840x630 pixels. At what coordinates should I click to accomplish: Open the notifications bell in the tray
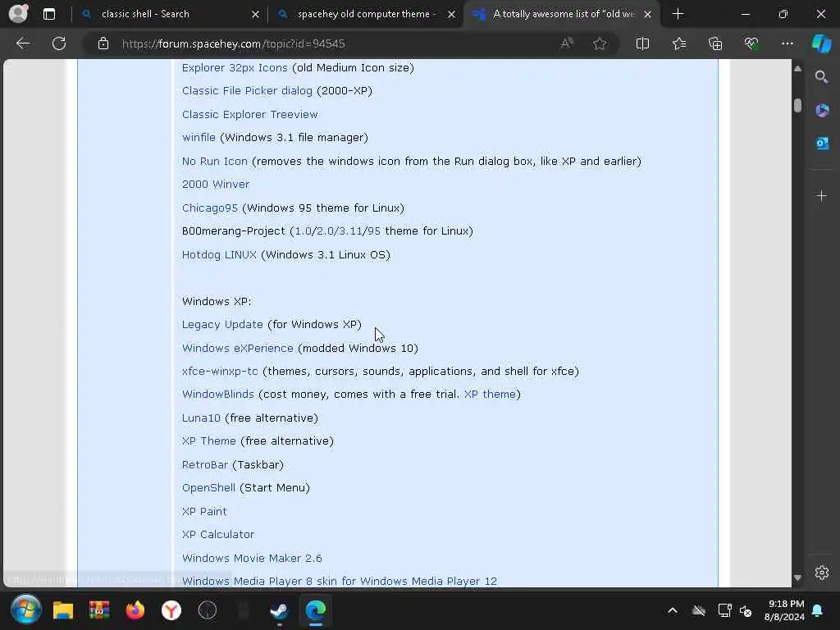(818, 610)
